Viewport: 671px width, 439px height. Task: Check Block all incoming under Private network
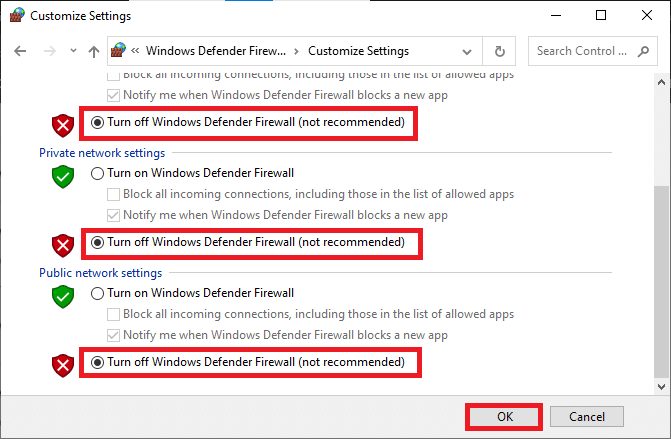pyautogui.click(x=113, y=194)
